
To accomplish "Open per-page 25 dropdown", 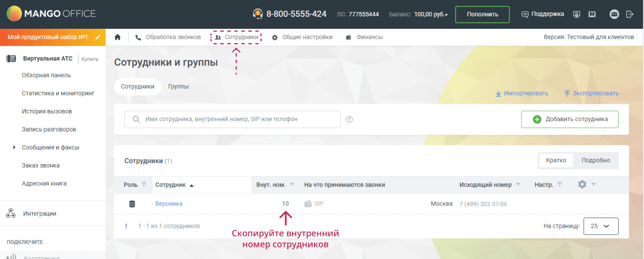I will coord(600,226).
